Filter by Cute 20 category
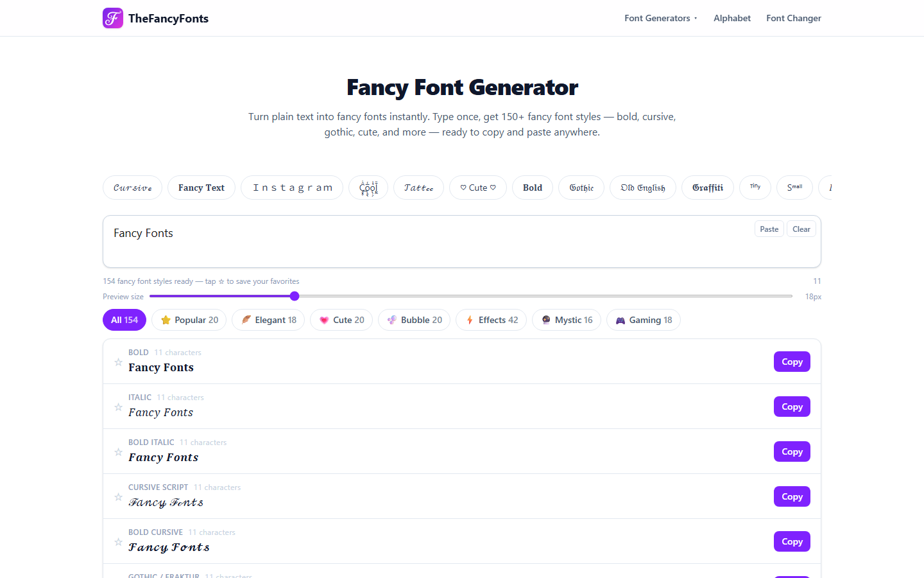 (x=341, y=320)
